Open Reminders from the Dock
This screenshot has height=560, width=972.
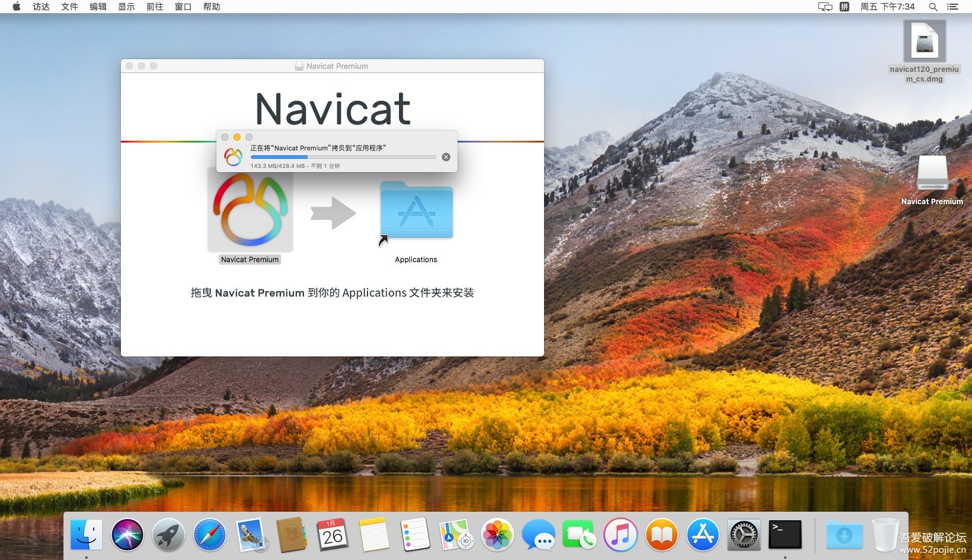pos(415,535)
